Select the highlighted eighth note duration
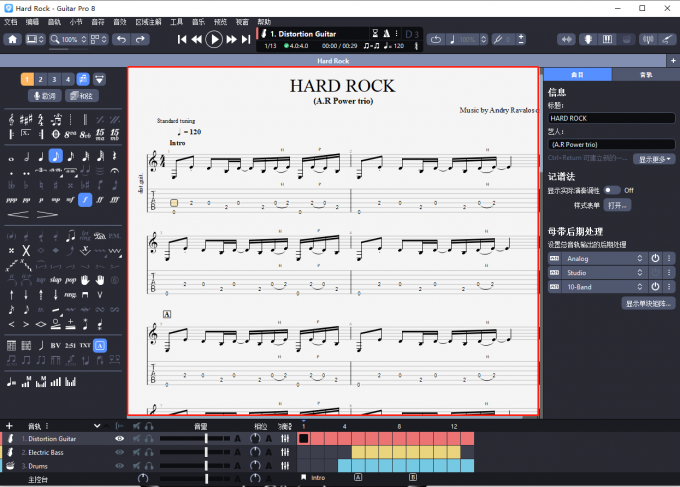Image resolution: width=680 pixels, height=487 pixels. click(56, 156)
